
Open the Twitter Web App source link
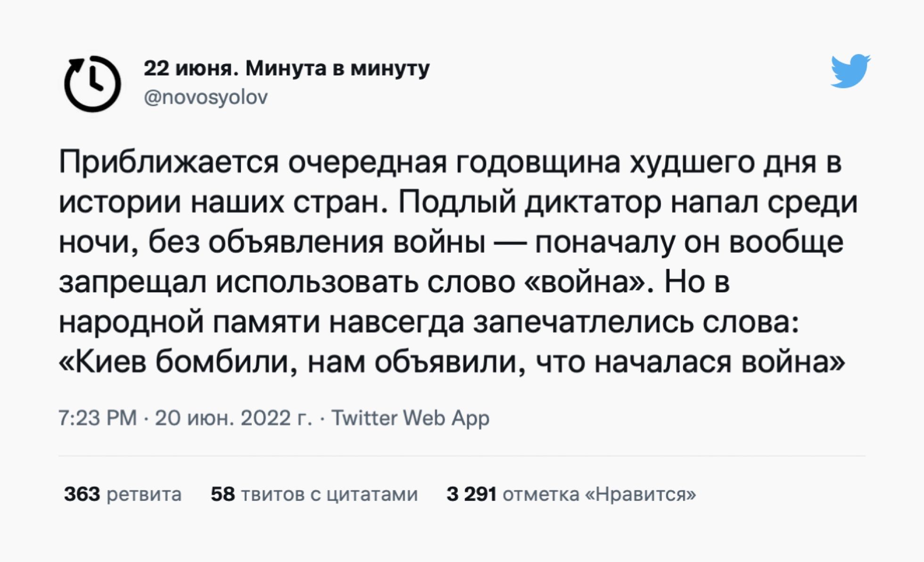[x=410, y=418]
